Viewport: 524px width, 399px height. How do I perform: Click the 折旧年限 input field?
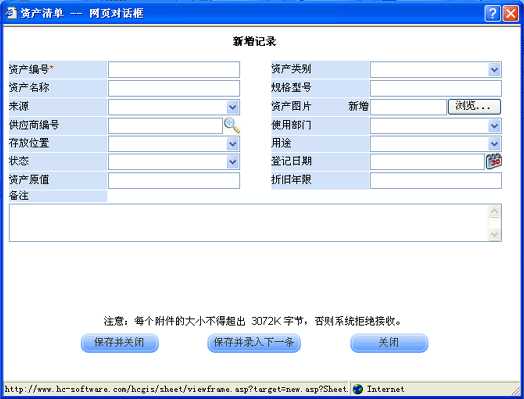click(436, 180)
